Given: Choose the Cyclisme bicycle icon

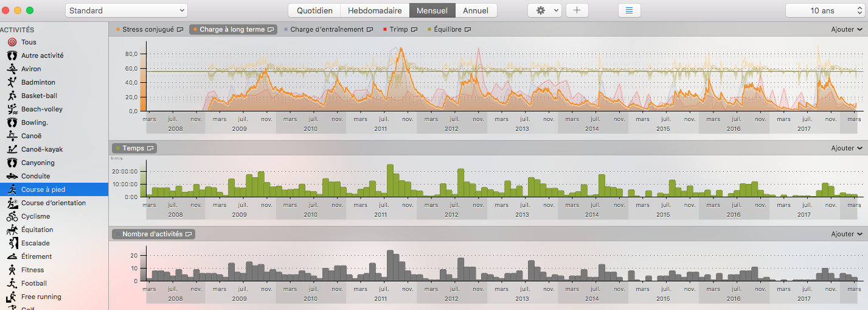Looking at the screenshot, I should pyautogui.click(x=12, y=216).
